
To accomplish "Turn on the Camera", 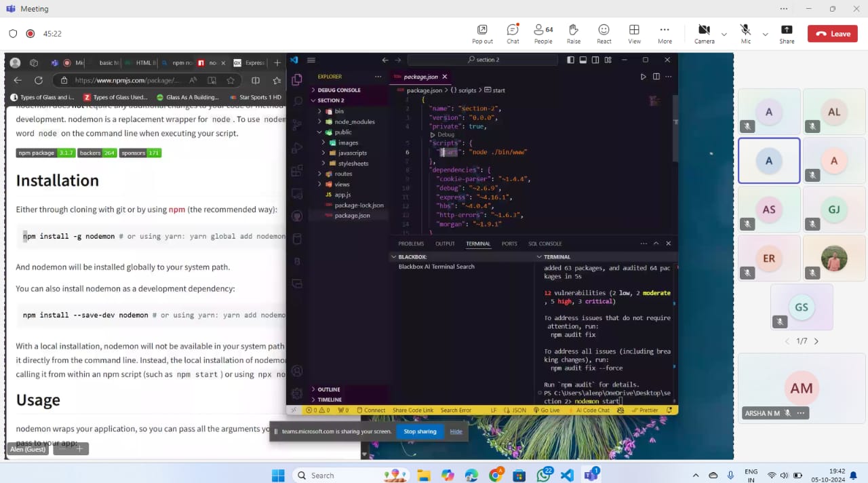I will click(x=704, y=34).
